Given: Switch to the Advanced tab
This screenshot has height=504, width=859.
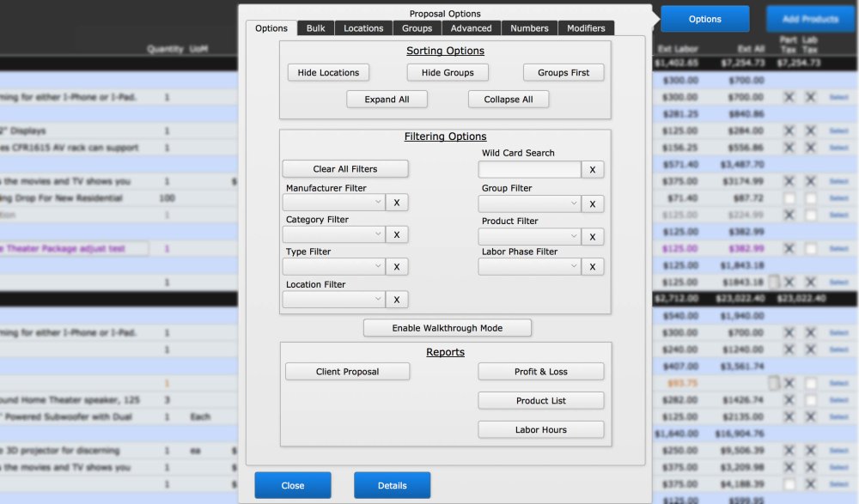Looking at the screenshot, I should [x=472, y=27].
